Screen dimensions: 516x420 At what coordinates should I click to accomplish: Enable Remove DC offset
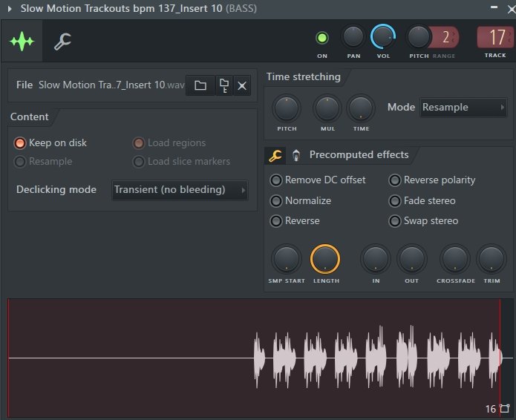[x=318, y=180]
